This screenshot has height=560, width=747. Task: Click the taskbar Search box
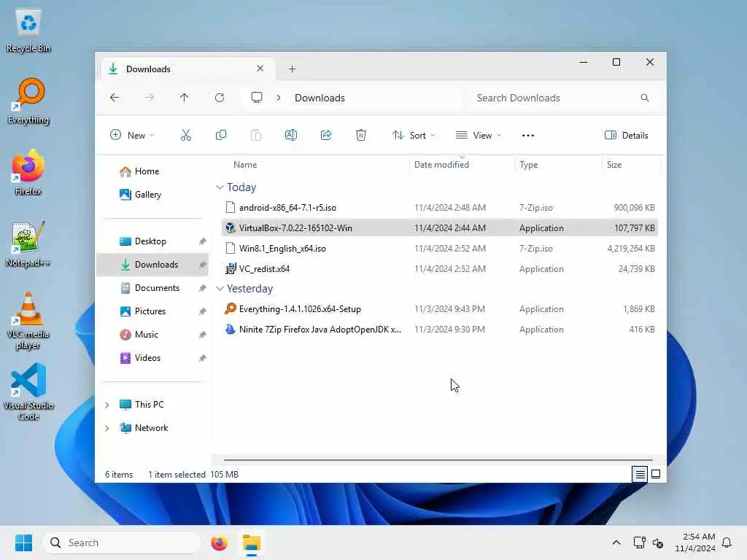click(x=123, y=542)
